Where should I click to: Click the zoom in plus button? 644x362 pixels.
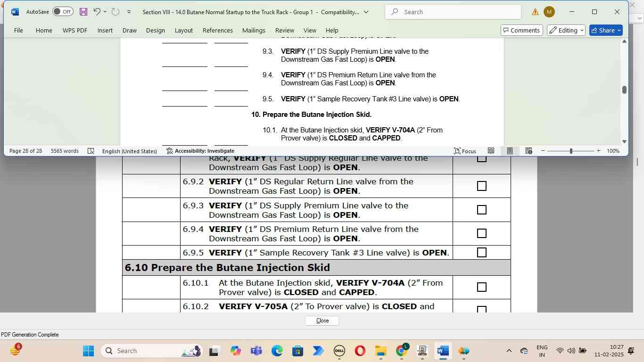click(598, 151)
